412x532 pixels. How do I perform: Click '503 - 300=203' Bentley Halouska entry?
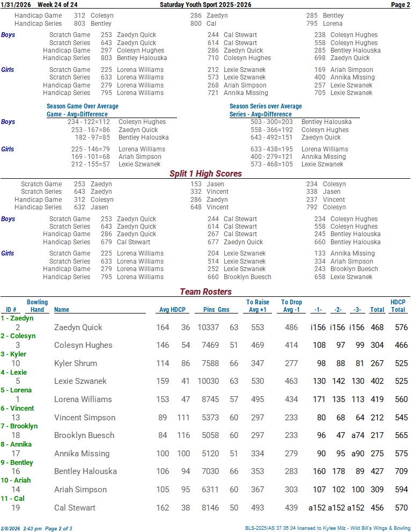301,122
